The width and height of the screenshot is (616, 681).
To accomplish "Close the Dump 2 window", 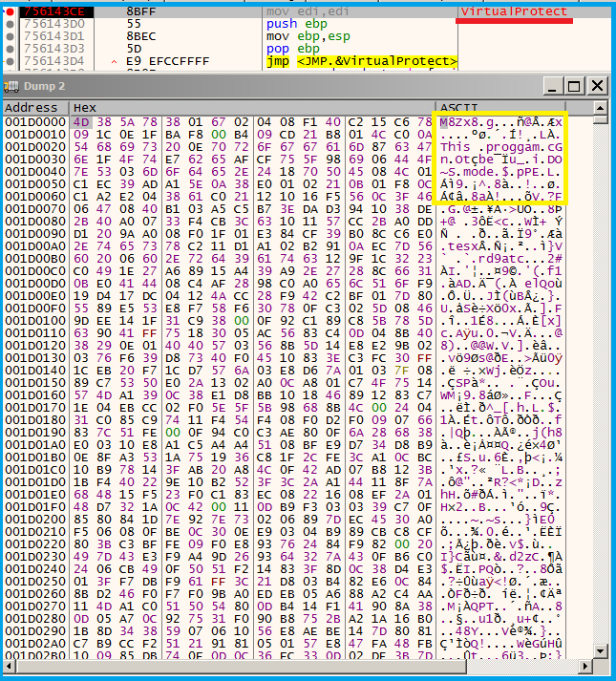I will [x=597, y=86].
